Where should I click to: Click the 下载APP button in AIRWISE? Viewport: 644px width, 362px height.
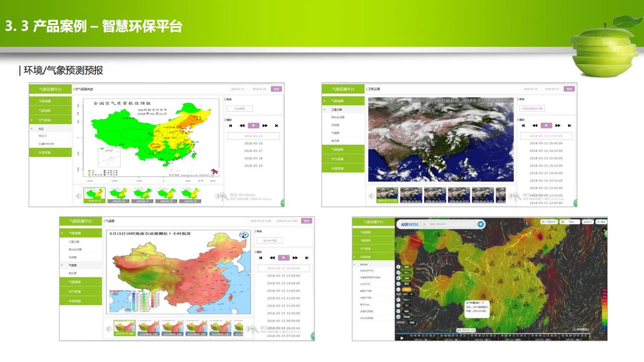549,222
